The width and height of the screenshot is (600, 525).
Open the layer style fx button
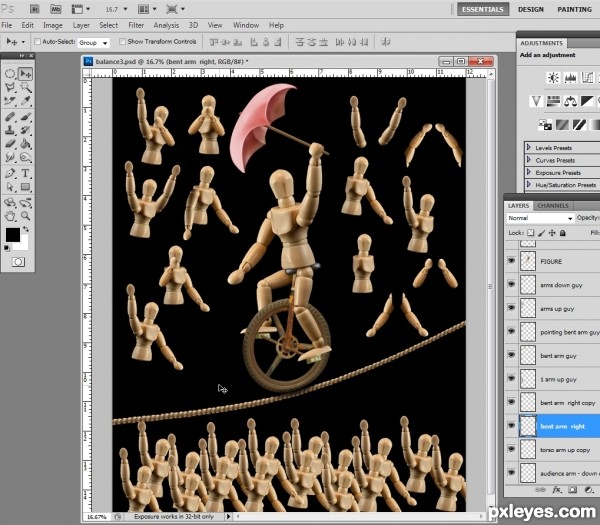(556, 490)
